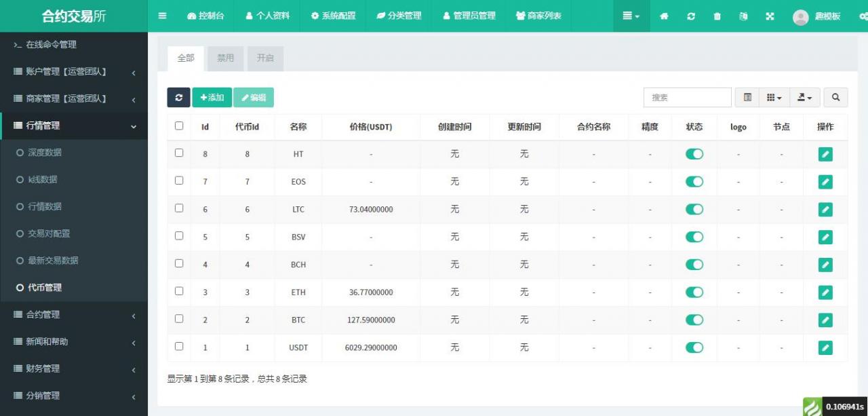Open the top navbar list dropdown
This screenshot has width=868, height=416.
(631, 16)
